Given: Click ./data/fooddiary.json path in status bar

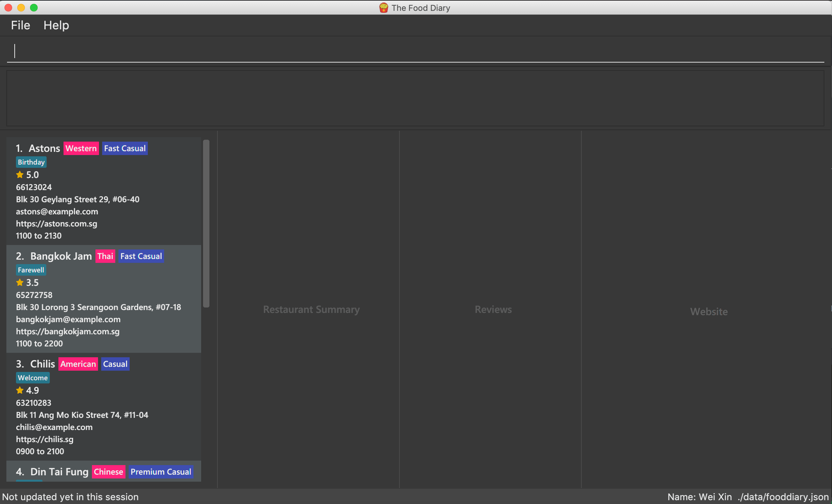Looking at the screenshot, I should [x=783, y=497].
